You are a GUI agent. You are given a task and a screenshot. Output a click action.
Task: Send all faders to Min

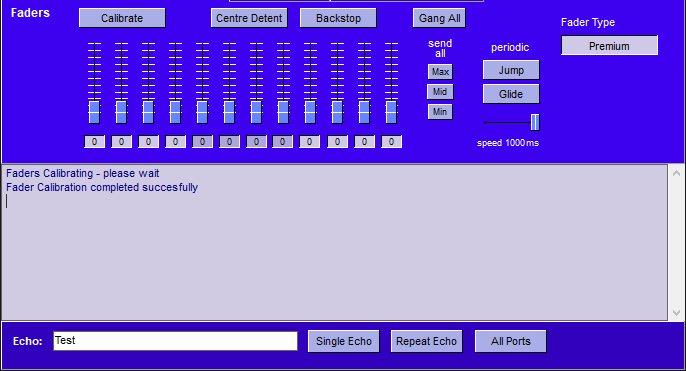pyautogui.click(x=440, y=112)
